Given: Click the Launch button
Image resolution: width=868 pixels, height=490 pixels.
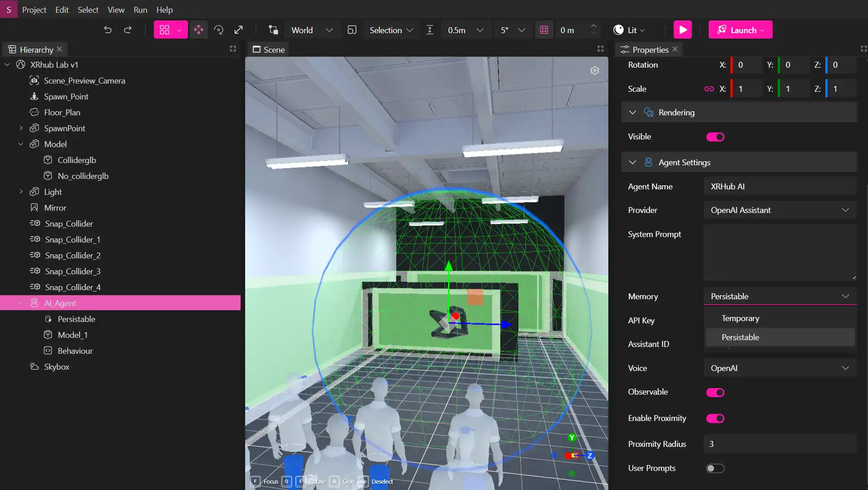Looking at the screenshot, I should click(x=740, y=30).
